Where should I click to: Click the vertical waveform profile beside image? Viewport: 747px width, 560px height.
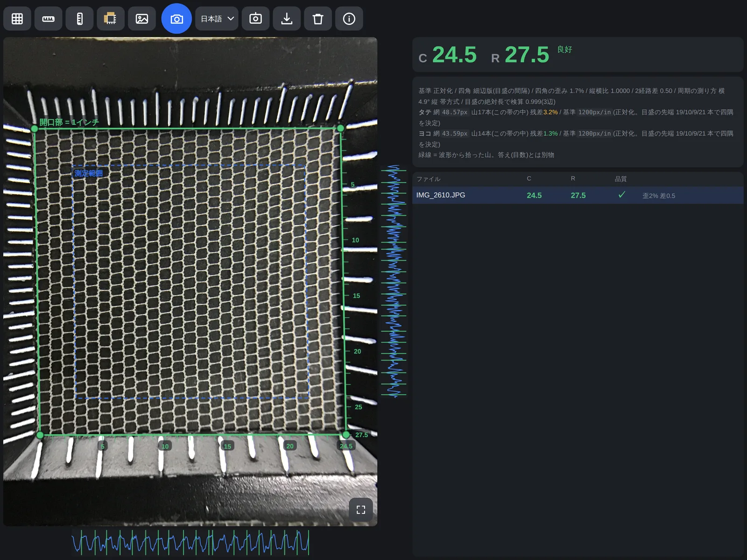click(394, 281)
